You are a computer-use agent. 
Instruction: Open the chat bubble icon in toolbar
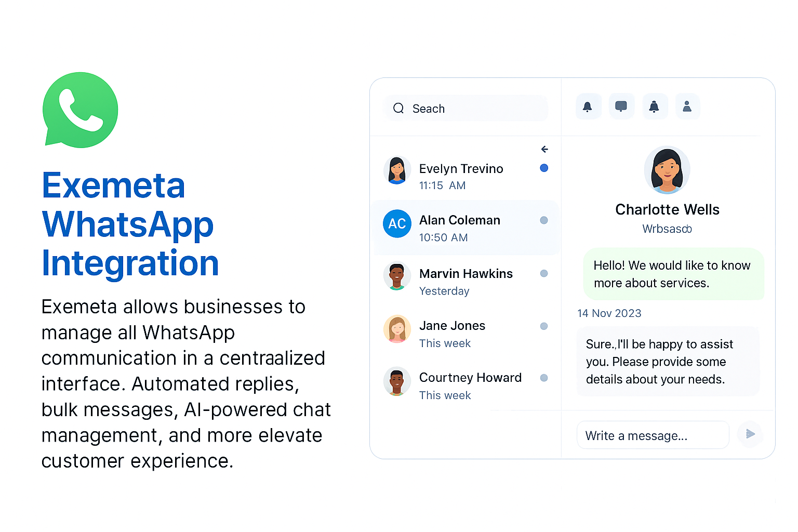[621, 107]
